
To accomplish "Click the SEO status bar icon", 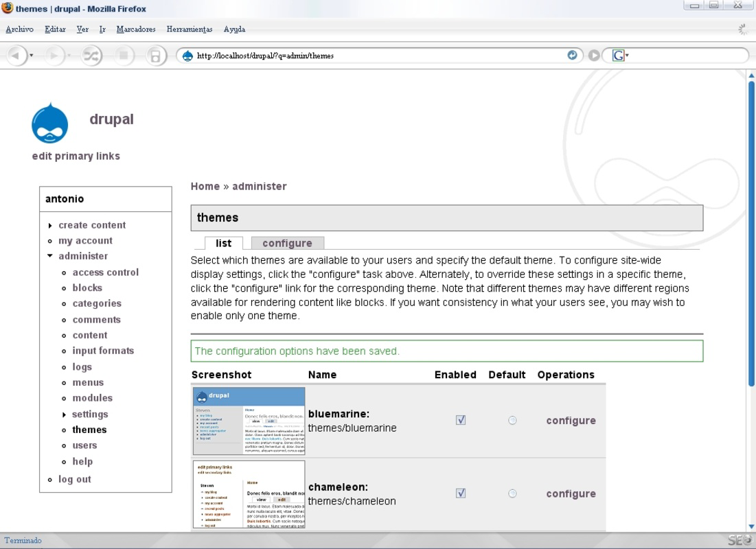I will pos(740,540).
